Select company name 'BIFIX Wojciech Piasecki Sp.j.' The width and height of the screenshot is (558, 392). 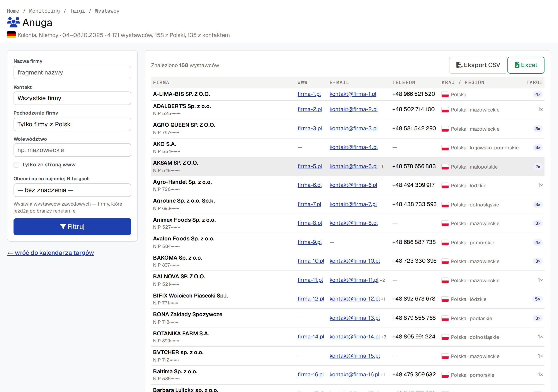(190, 296)
